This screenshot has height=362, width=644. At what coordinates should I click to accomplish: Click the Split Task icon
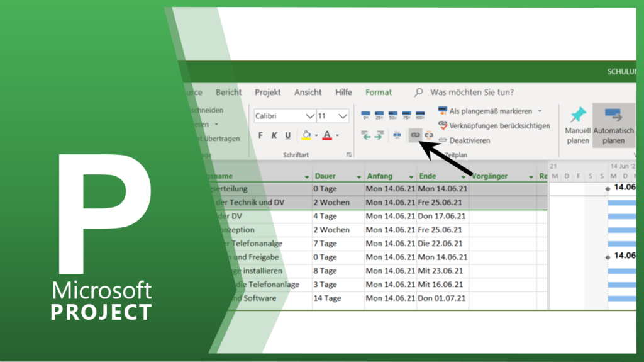[397, 135]
